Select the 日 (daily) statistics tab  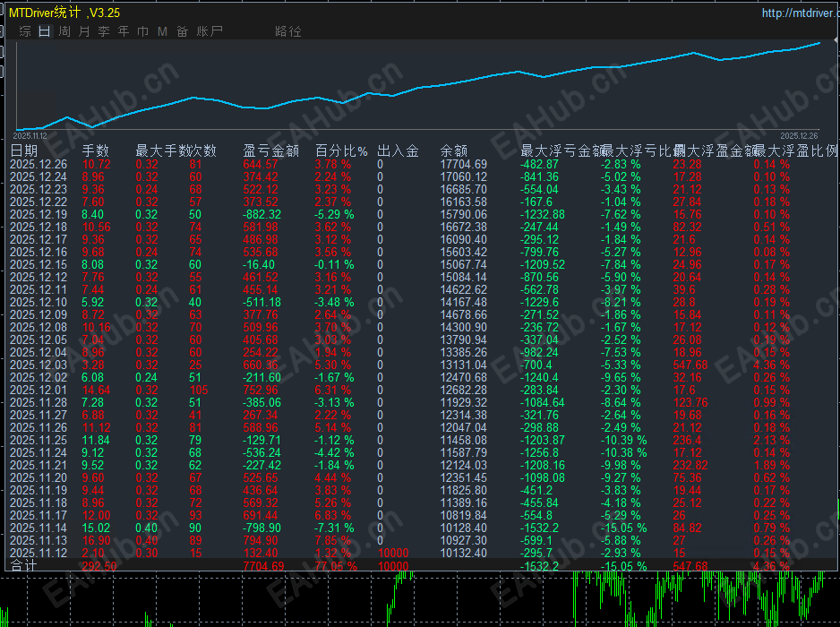point(45,31)
